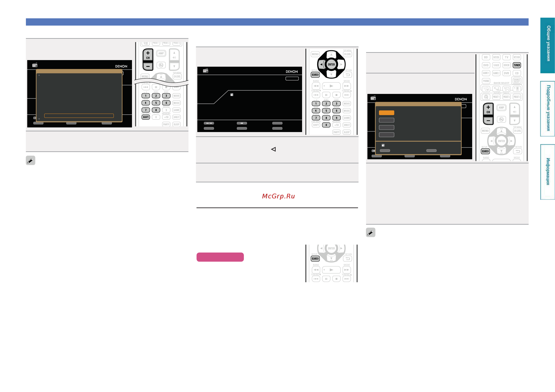Image resolution: width=555 pixels, height=392 pixels.
Task: Click down arrow on the middle remote
Action: (331, 74)
